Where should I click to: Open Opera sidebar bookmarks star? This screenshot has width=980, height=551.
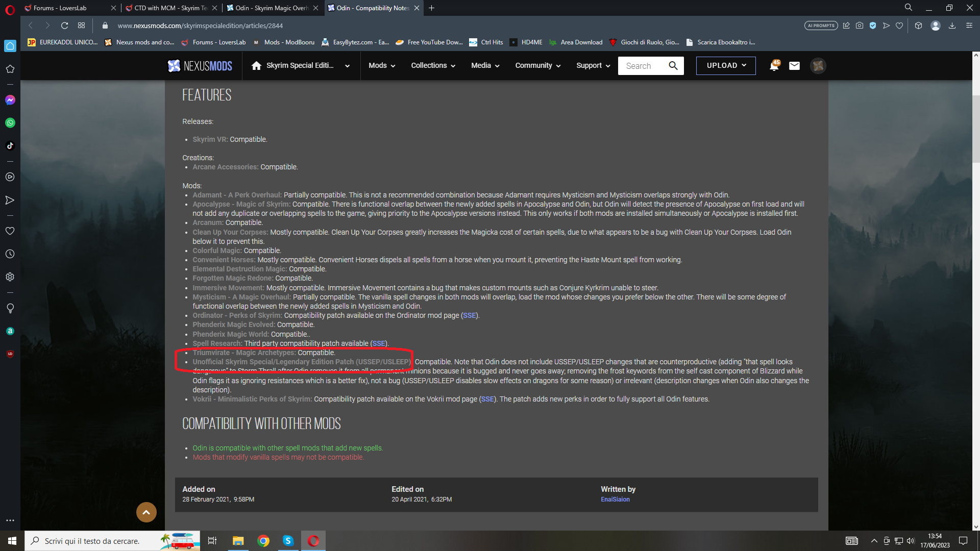(10, 69)
